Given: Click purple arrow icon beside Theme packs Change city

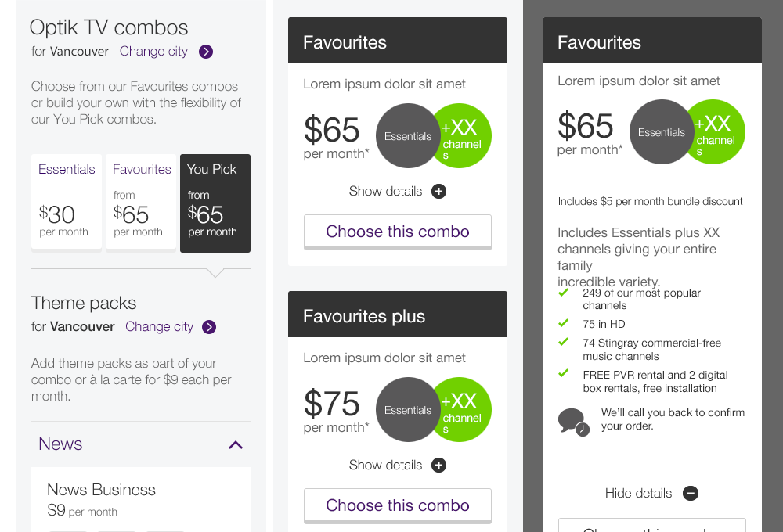Looking at the screenshot, I should (209, 327).
